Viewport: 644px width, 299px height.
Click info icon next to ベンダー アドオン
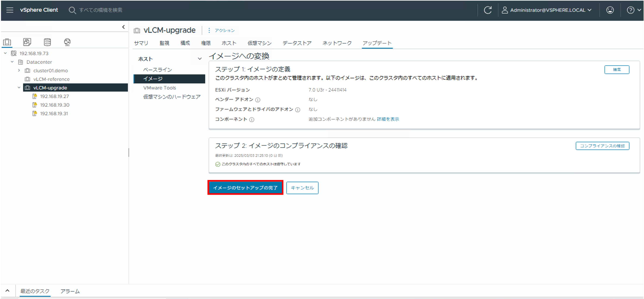pyautogui.click(x=258, y=100)
